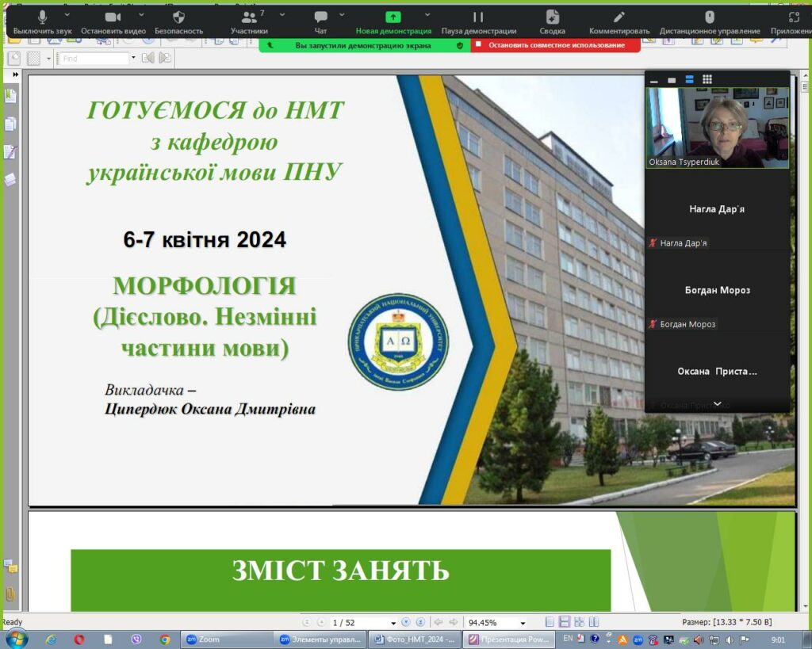
Task: Start a New Share (Новая демонстрация)
Action: [x=393, y=17]
